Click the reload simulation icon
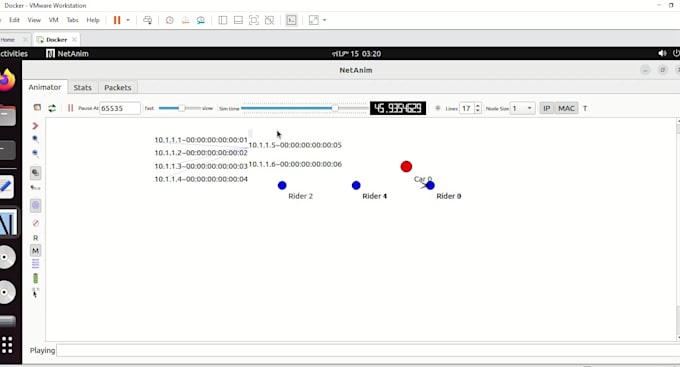This screenshot has height=367, width=680. 52,108
